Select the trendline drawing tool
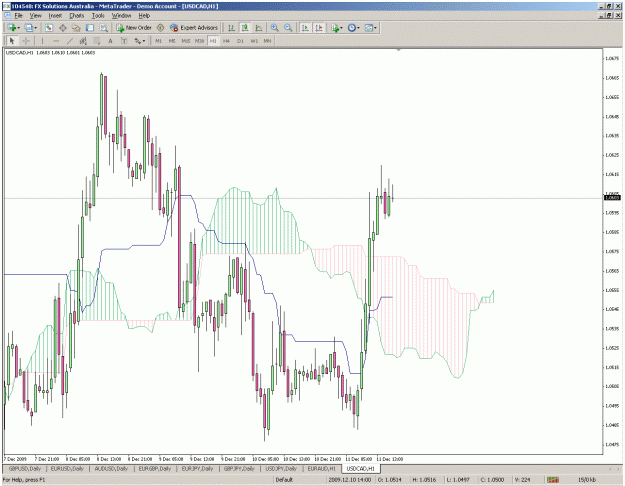Image resolution: width=625 pixels, height=486 pixels. tap(69, 41)
